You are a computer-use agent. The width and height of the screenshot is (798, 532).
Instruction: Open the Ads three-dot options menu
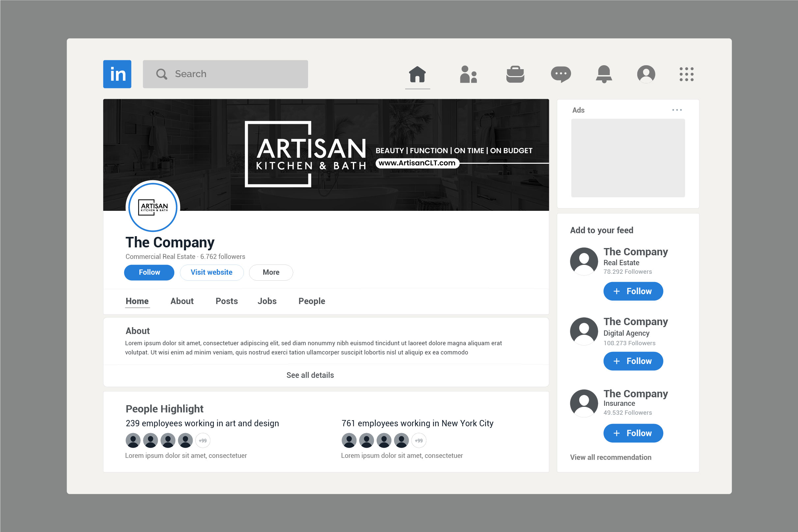coord(677,110)
